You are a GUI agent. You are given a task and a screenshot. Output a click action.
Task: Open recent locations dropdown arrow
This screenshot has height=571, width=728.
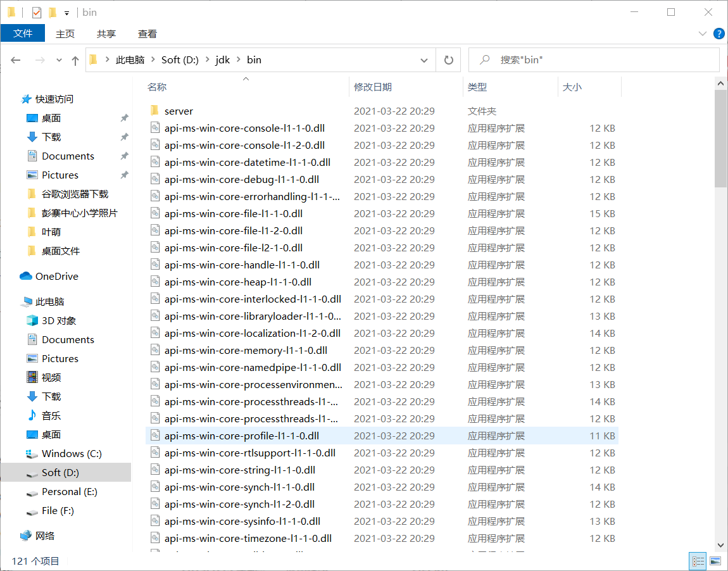[x=60, y=60]
